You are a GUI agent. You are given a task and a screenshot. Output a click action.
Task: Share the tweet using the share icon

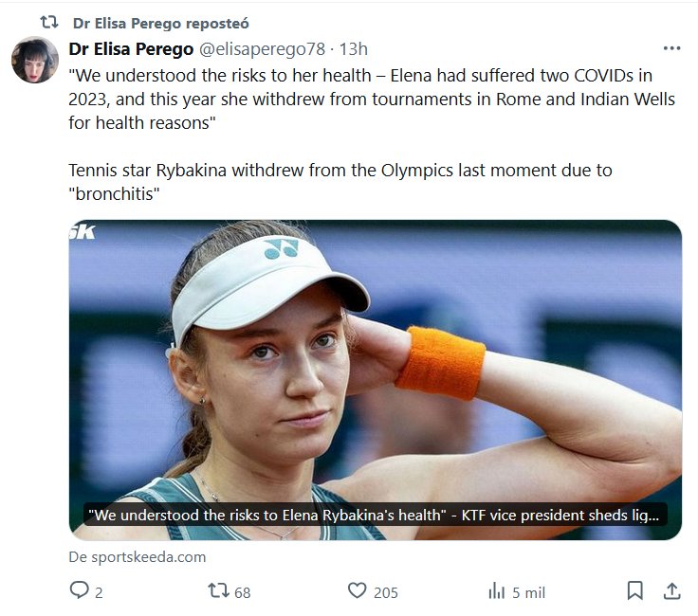671,591
